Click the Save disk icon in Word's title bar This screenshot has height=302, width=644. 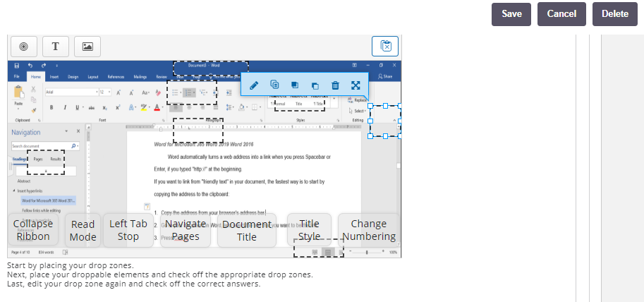(17, 66)
